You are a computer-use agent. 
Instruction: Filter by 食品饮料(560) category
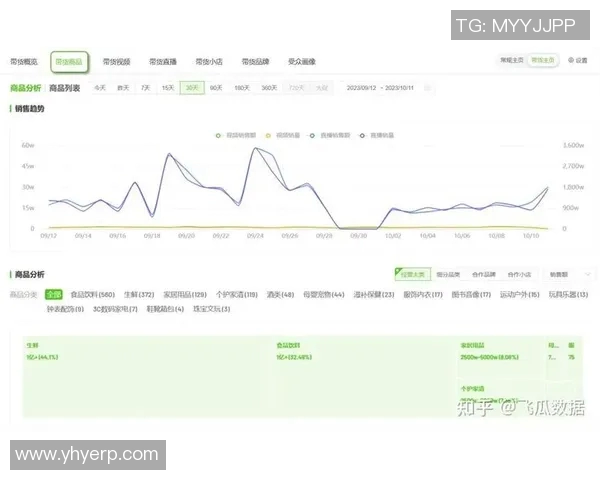coord(93,295)
